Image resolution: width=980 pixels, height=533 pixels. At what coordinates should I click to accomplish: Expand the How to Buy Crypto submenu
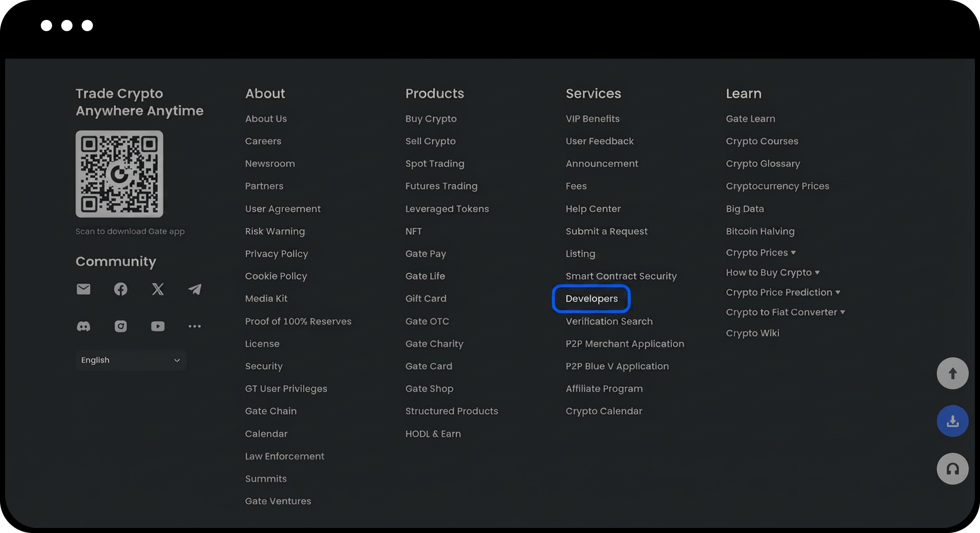pyautogui.click(x=773, y=273)
